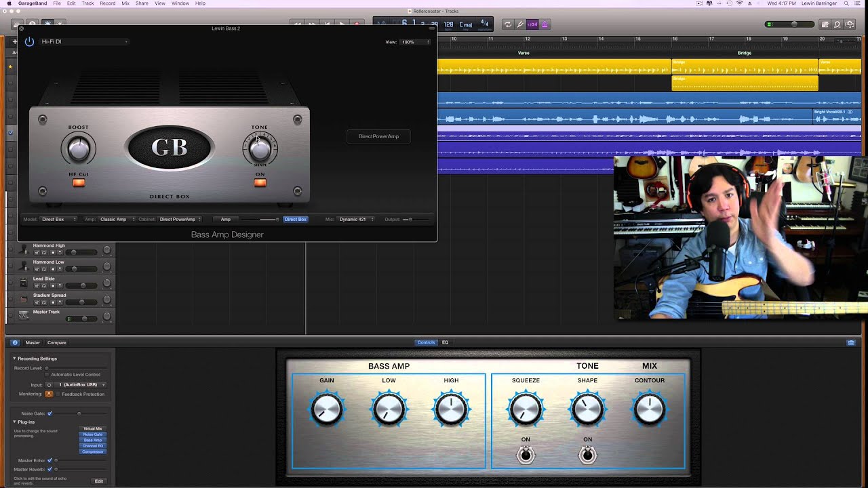Click the cycle loop button in toolbar
868x488 pixels.
tap(507, 24)
